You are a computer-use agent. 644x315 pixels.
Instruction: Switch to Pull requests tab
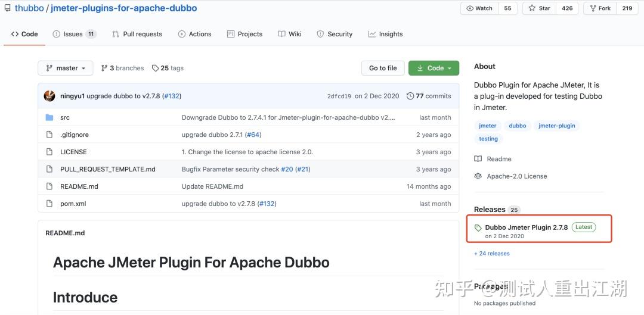coord(137,34)
